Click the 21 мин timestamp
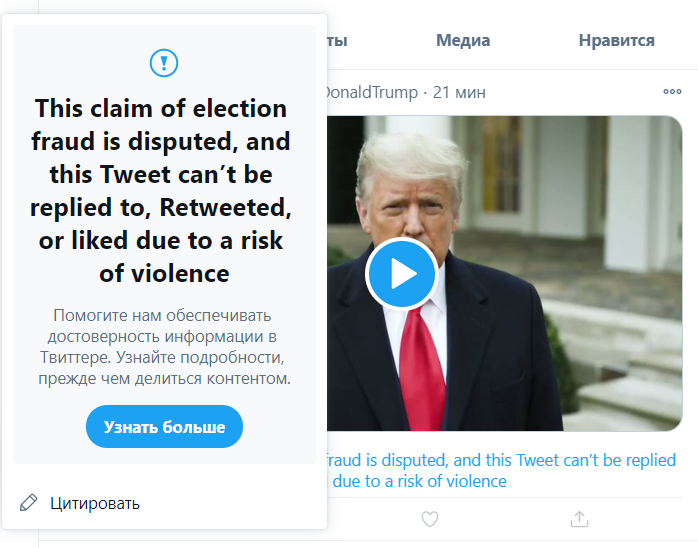 [459, 92]
